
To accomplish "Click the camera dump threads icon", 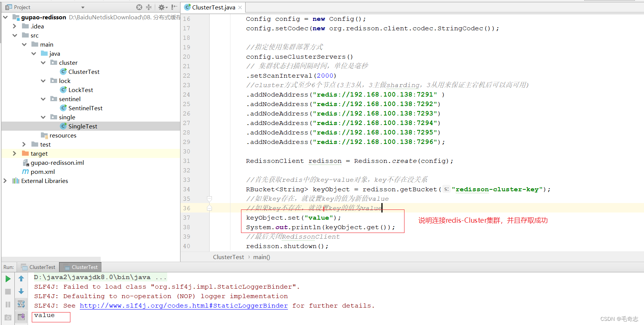I will tap(8, 317).
